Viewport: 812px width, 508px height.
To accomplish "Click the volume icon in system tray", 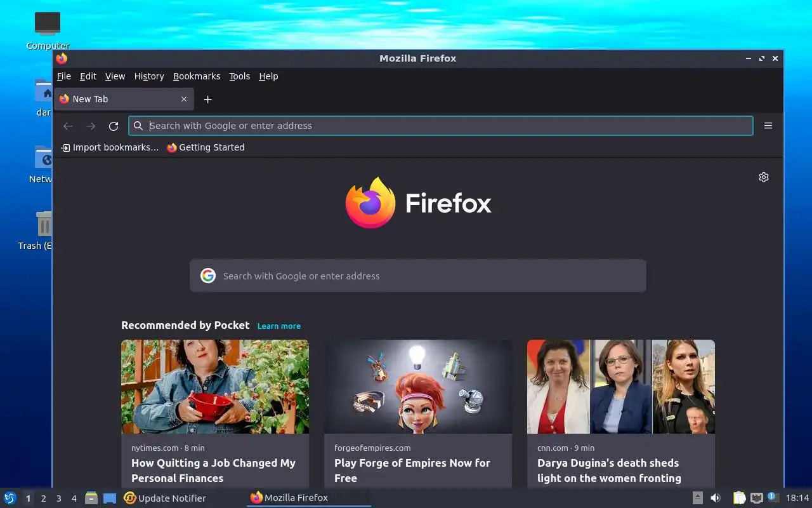I will [x=716, y=498].
